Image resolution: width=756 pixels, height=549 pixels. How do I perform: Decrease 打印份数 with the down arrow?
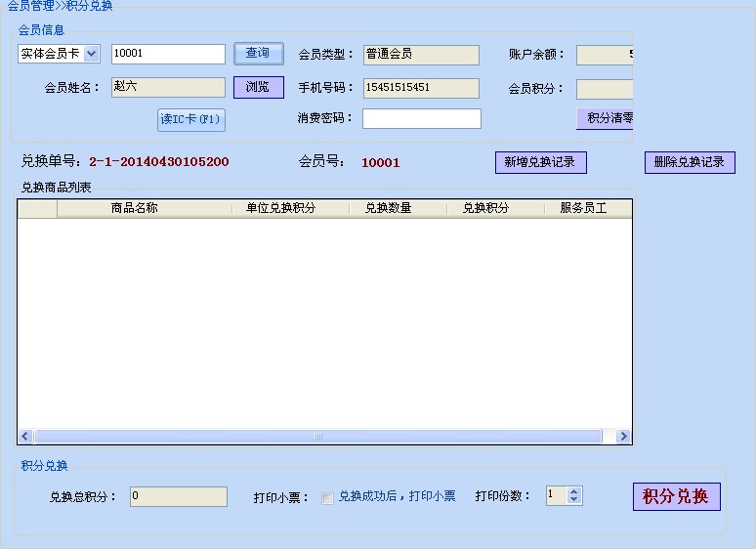[573, 500]
